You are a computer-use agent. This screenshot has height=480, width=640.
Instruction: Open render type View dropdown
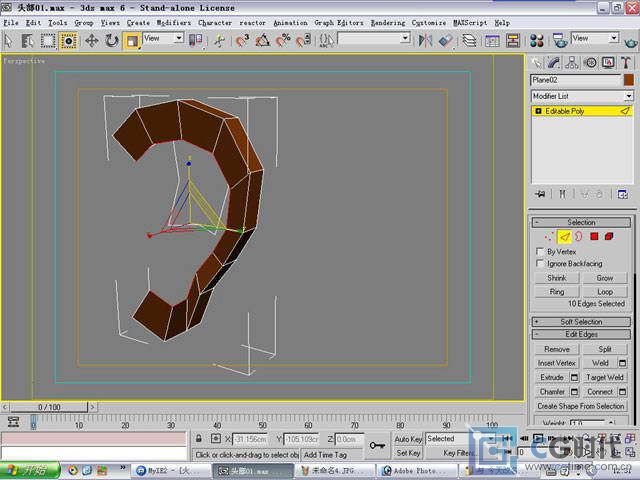point(595,38)
